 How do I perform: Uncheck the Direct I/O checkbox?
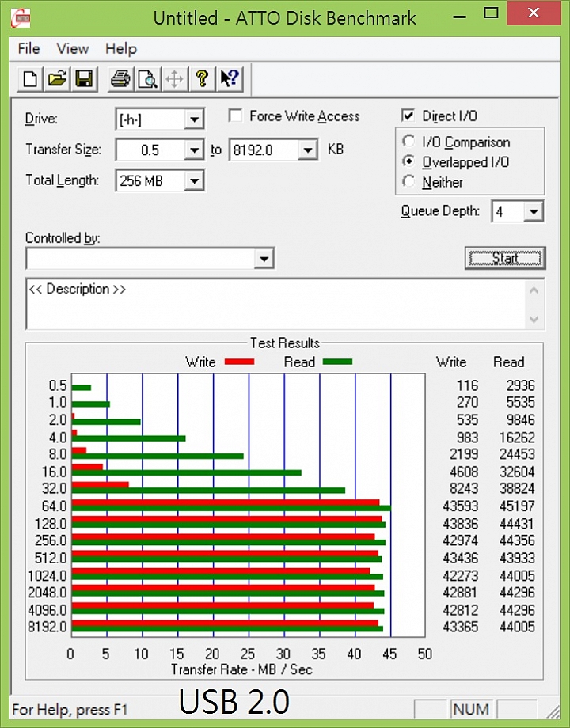click(x=408, y=116)
